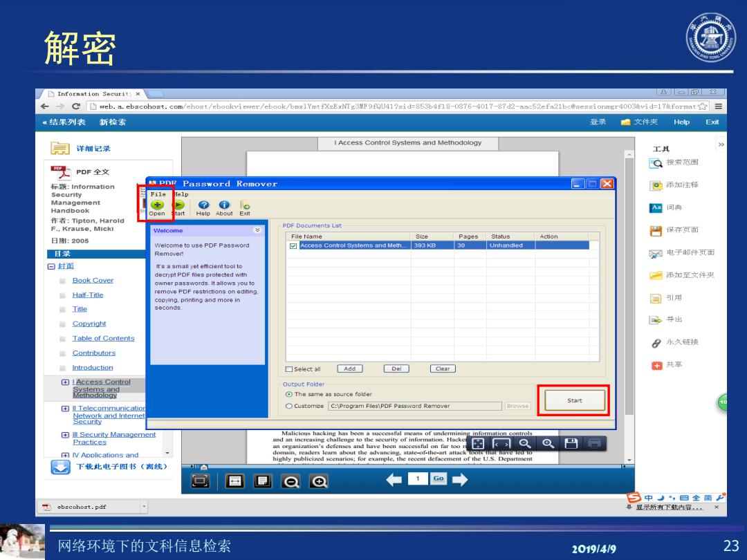The image size is (747, 560).
Task: Open the File menu
Action: coord(158,194)
